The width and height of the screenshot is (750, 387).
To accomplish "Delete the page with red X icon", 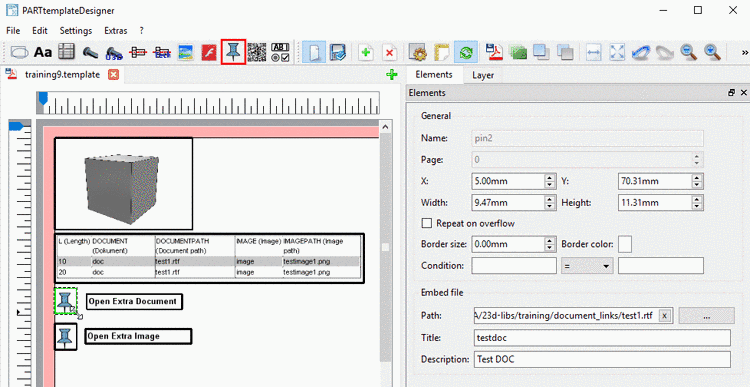I will (390, 52).
